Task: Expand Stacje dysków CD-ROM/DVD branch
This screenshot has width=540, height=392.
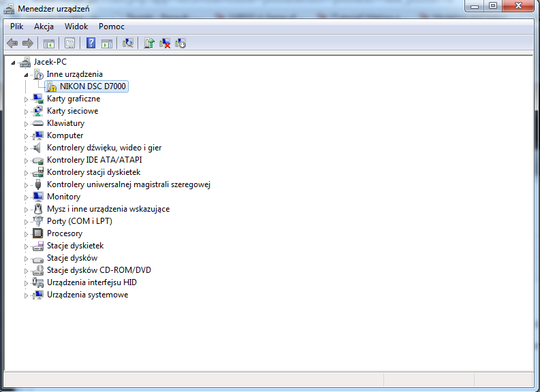Action: coord(26,271)
